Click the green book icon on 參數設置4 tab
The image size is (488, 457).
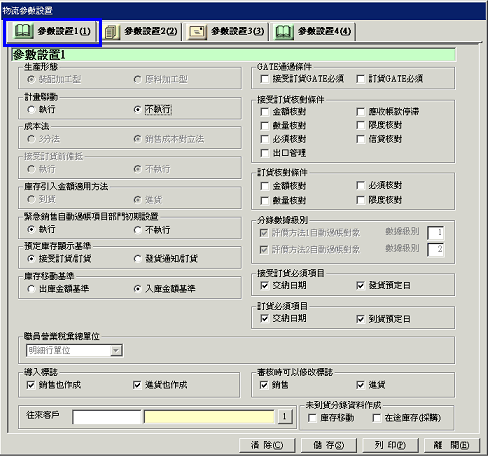pos(284,32)
